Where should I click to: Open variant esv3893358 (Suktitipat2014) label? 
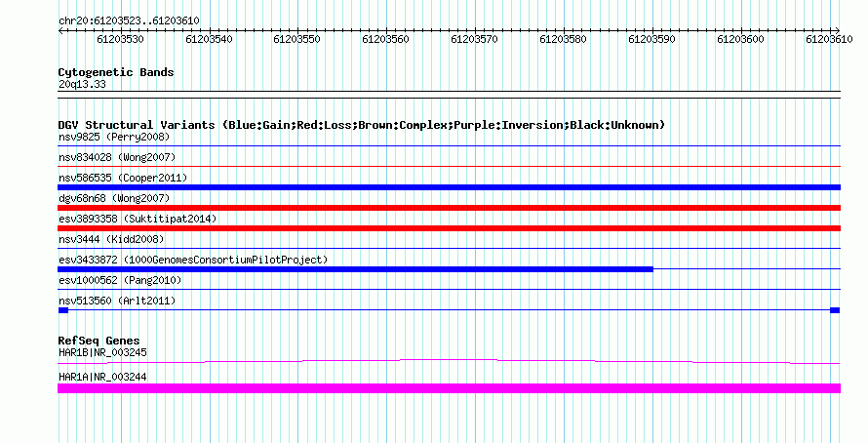coord(138,219)
